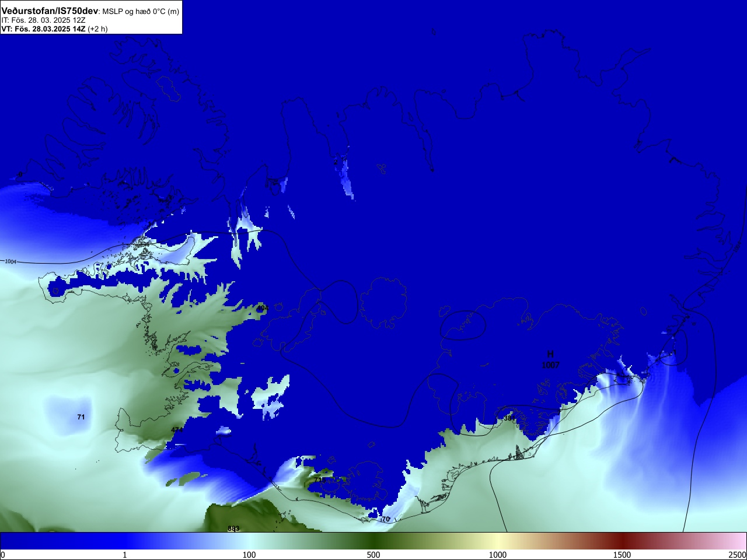The height and width of the screenshot is (560, 747).
Task: Click the 'IT: Fös. 28. 03. 2025 12Z' line
Action: tap(44, 20)
